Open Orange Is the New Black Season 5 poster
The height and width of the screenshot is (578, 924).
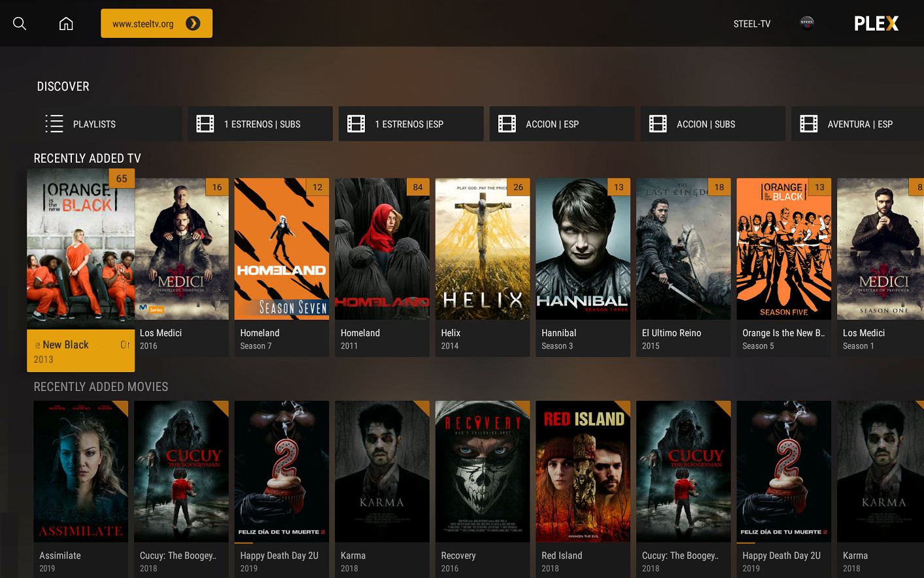pyautogui.click(x=784, y=248)
